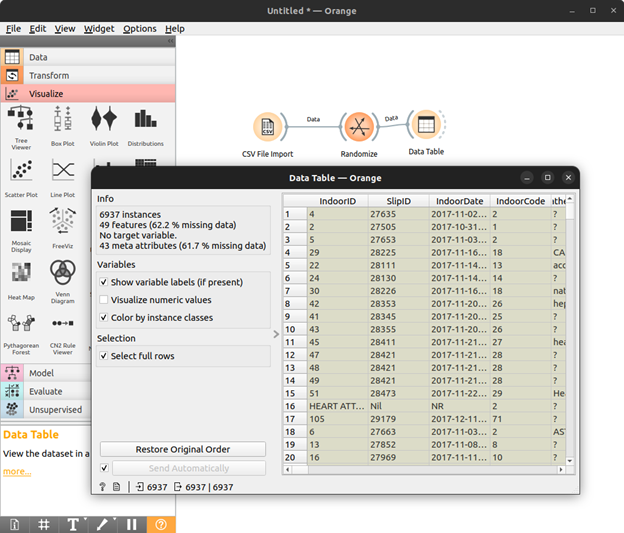Click the 'HEART ATT...' cell
Viewport: 624px width, 533px height.
click(x=337, y=406)
